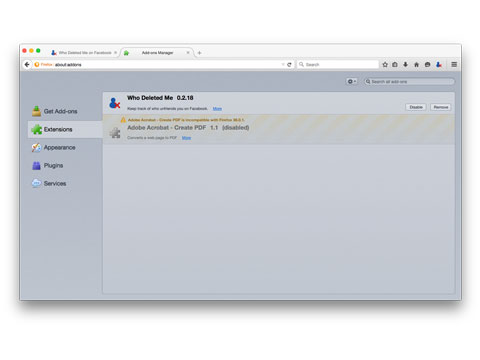The image size is (480, 360).
Task: Go back with the browser back arrow
Action: tap(27, 64)
